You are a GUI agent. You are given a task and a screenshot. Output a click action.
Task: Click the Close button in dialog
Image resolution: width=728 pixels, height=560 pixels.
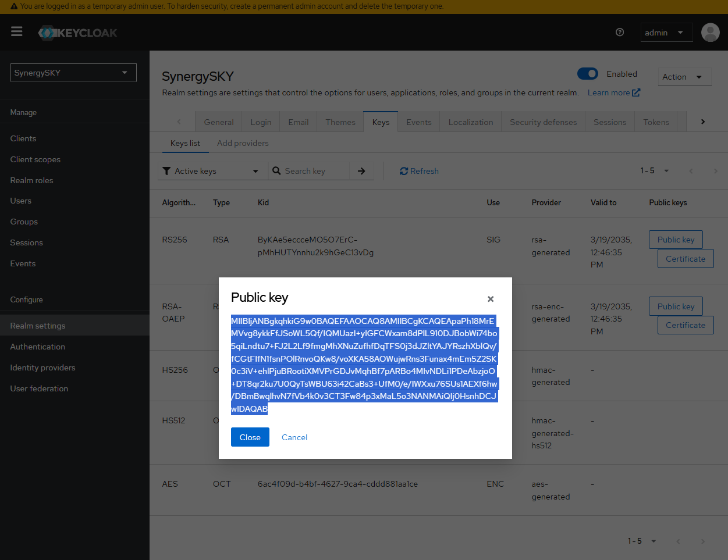(x=250, y=437)
